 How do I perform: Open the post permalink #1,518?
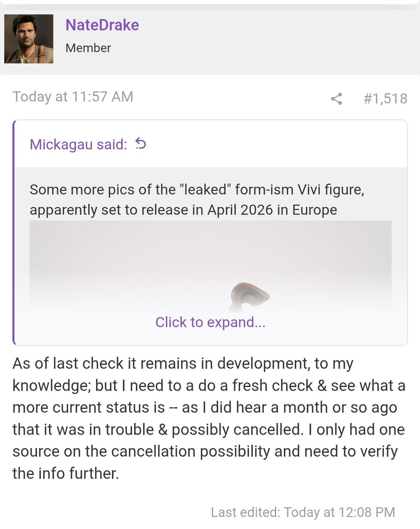(x=385, y=98)
